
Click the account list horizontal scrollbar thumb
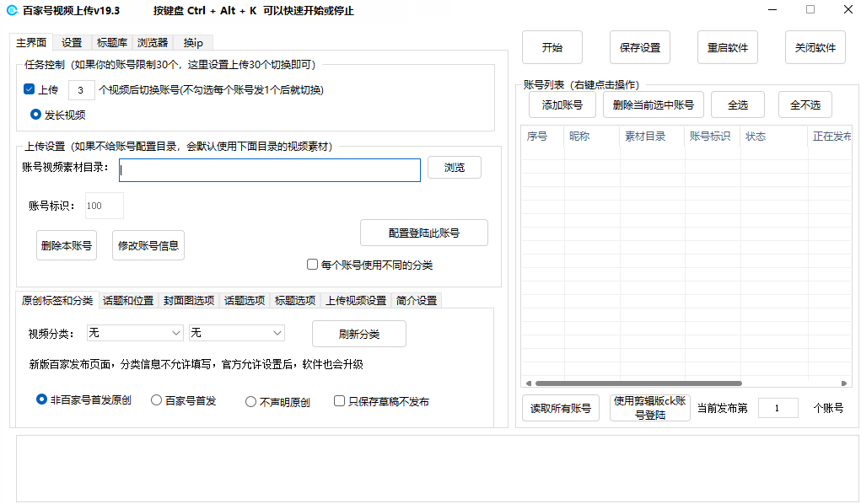(638, 383)
